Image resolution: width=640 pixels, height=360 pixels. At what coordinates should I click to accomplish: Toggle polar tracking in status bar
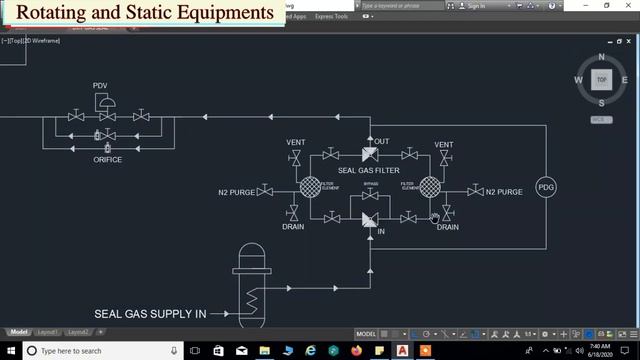426,334
